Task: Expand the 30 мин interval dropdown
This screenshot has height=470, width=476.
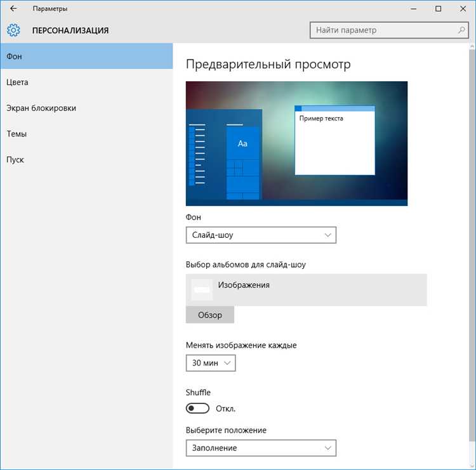Action: [211, 363]
